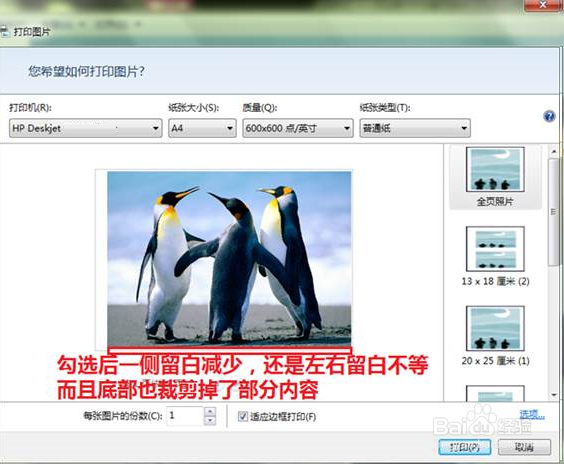Click the printer icon in title bar
This screenshot has width=564, height=464.
4,32
